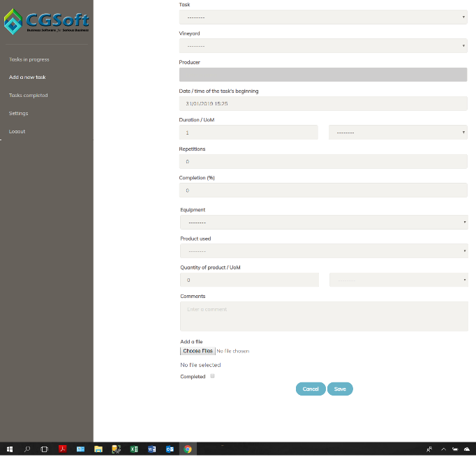Click Logout in sidebar
The width and height of the screenshot is (476, 457).
(17, 131)
